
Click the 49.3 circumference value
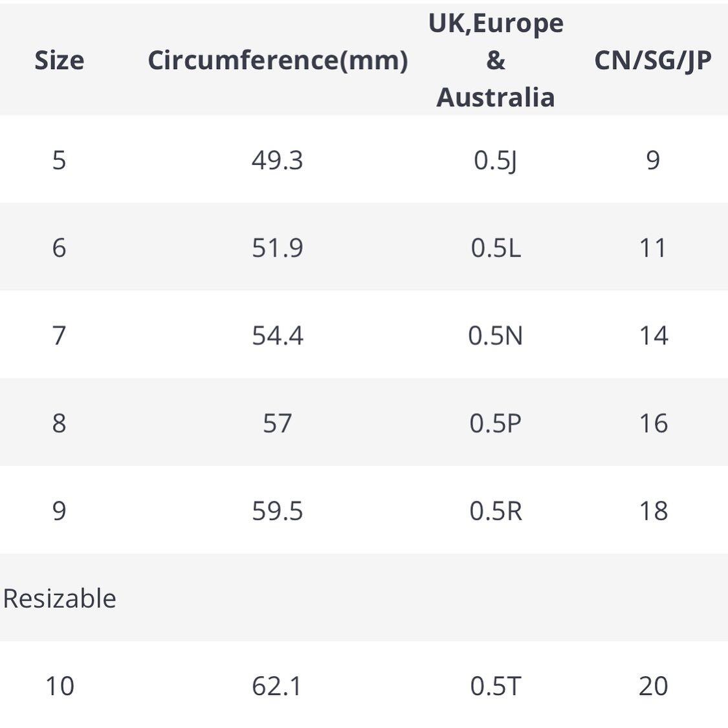278,159
